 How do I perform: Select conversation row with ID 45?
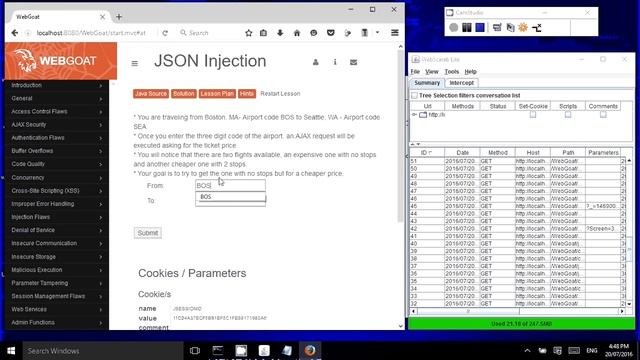coord(517,206)
